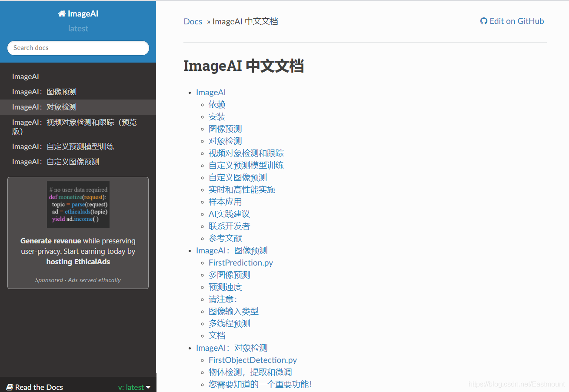Open the 实时和高性能实施 link
The image size is (569, 392).
tap(242, 189)
